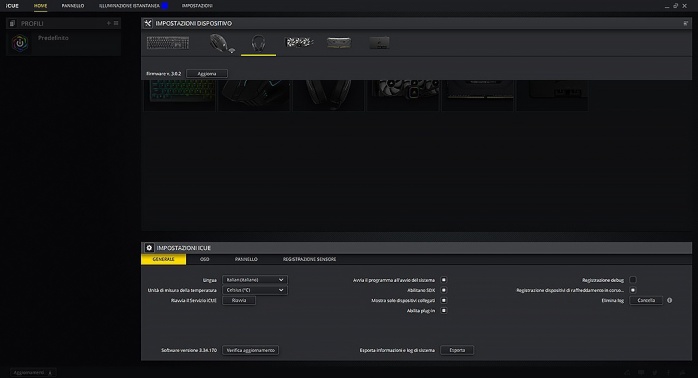Switch to the OSD tab

204,259
